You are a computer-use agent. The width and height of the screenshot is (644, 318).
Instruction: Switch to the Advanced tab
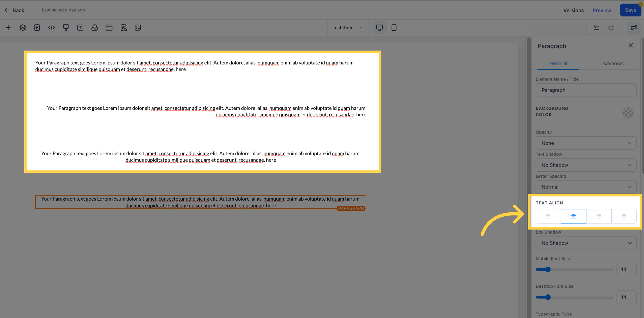point(614,64)
